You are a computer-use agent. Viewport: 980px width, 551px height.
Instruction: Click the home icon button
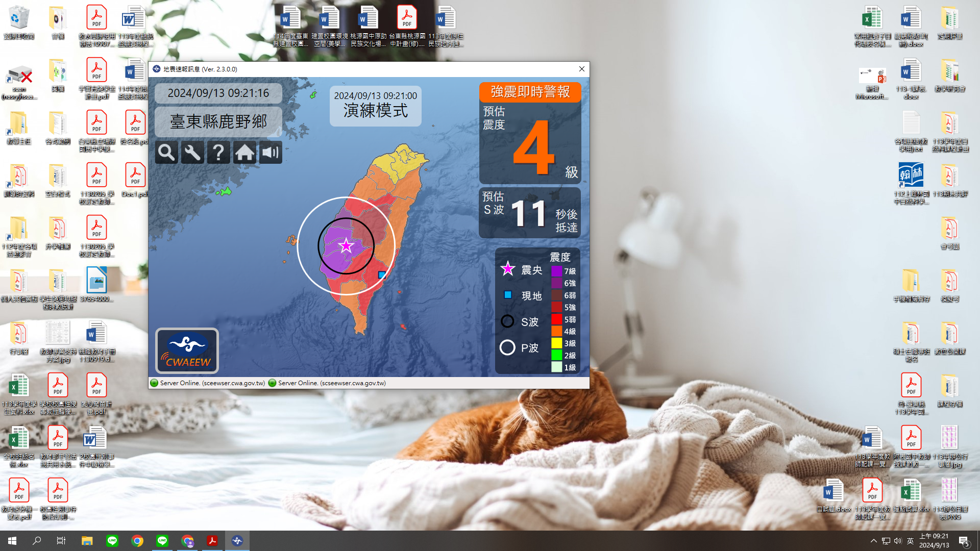(244, 153)
